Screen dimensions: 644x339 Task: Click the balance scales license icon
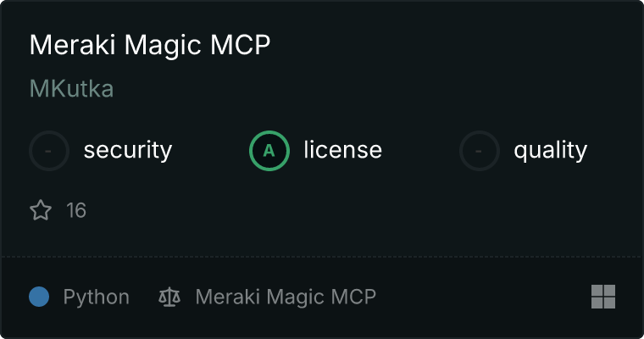click(169, 297)
